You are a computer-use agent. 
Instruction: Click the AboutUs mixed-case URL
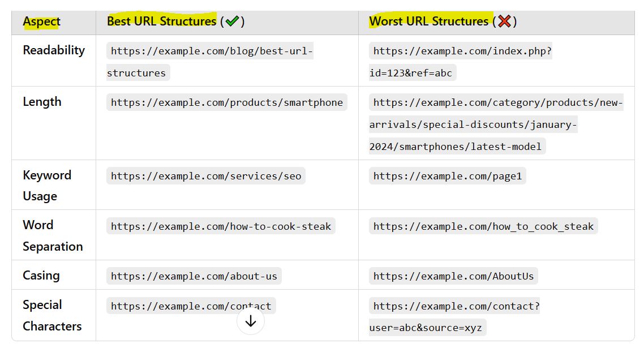[453, 276]
